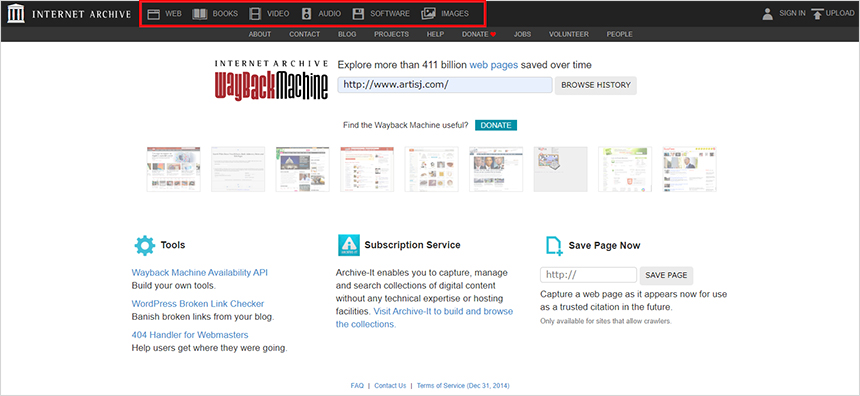Viewport: 860px width, 396px height.
Task: Click the Save Page Now document icon
Action: tap(554, 246)
